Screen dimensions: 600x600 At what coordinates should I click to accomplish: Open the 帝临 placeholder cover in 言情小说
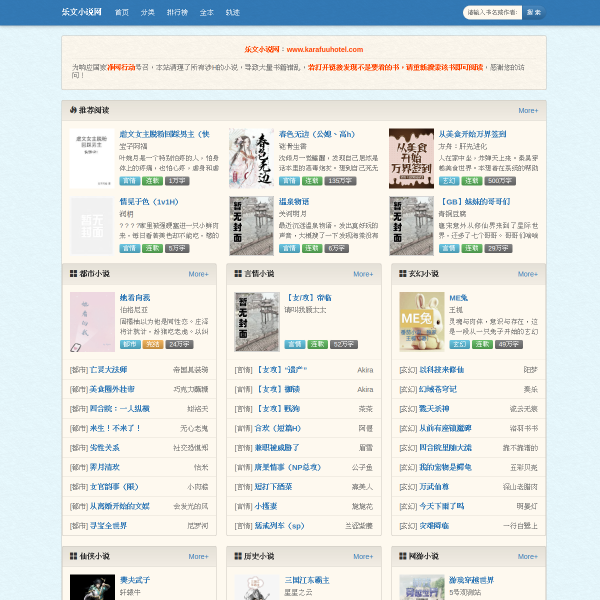coord(257,322)
